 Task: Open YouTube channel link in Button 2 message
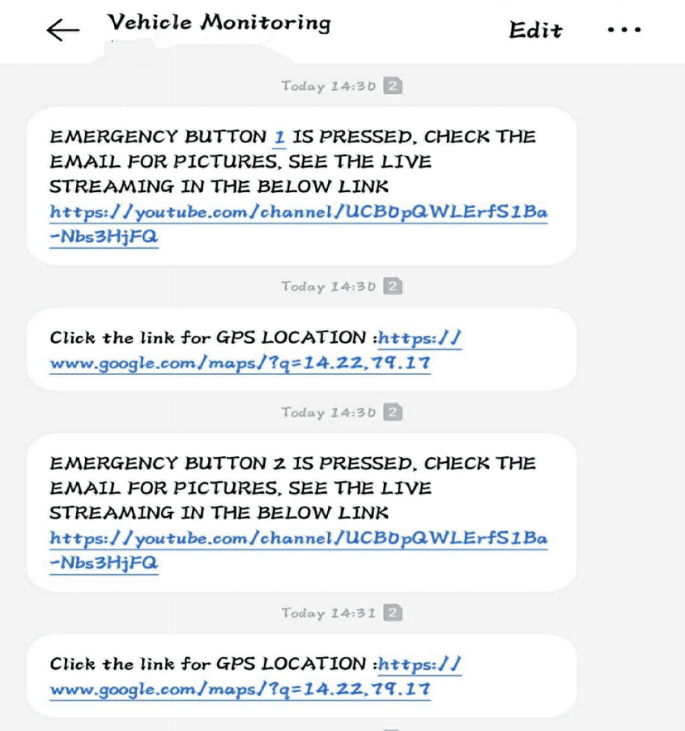point(298,539)
